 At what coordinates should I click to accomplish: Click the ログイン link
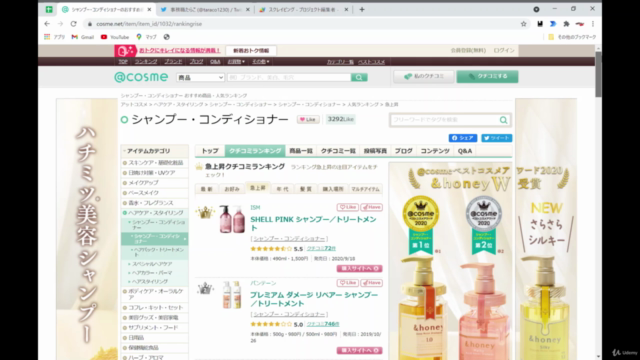point(504,50)
